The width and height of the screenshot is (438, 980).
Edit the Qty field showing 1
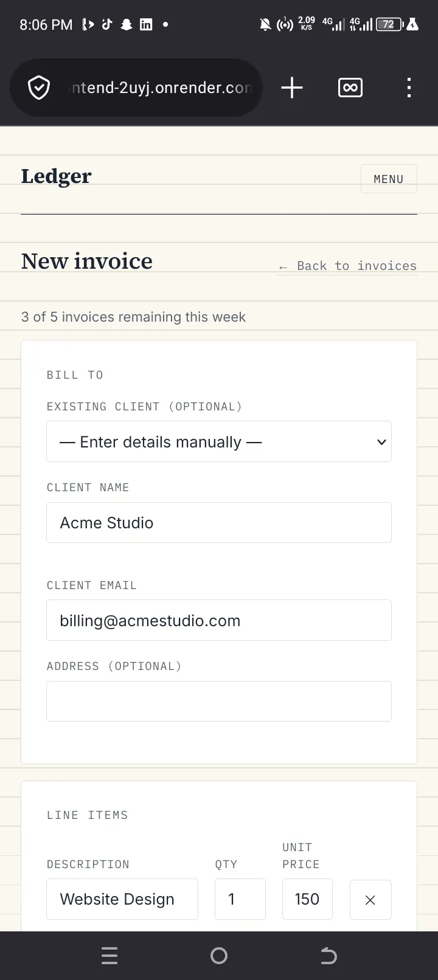[x=240, y=899]
